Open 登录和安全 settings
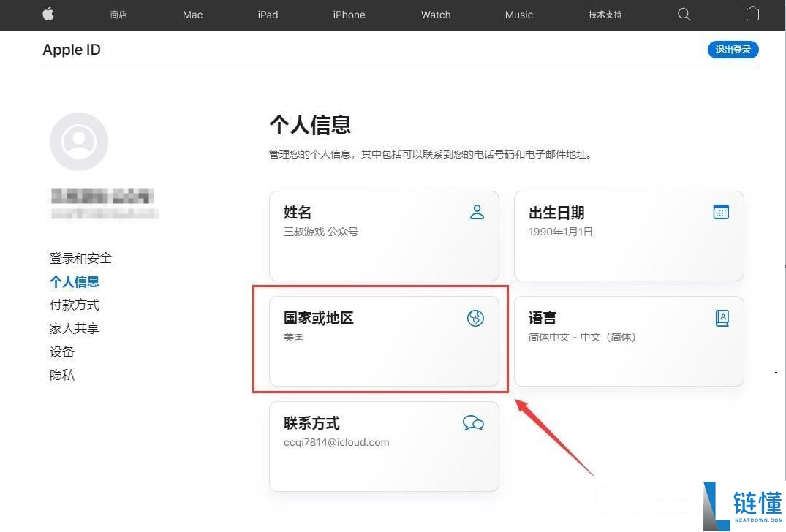This screenshot has width=786, height=532. coord(80,258)
